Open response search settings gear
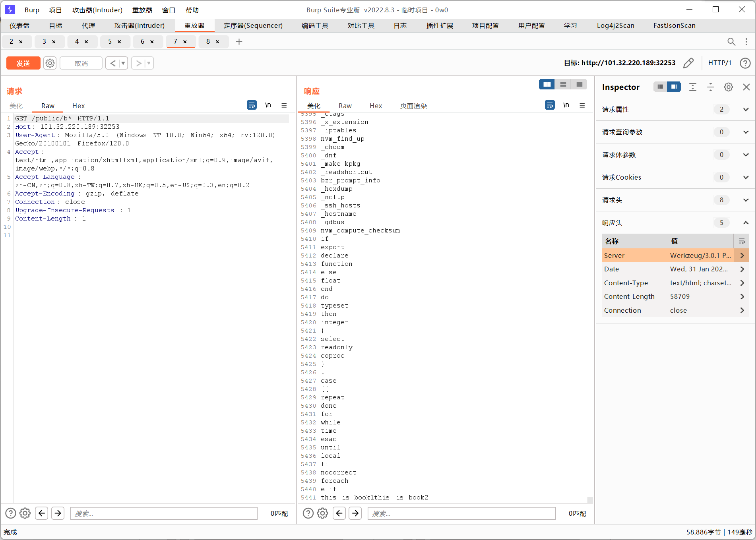Viewport: 756px width, 540px height. (322, 513)
